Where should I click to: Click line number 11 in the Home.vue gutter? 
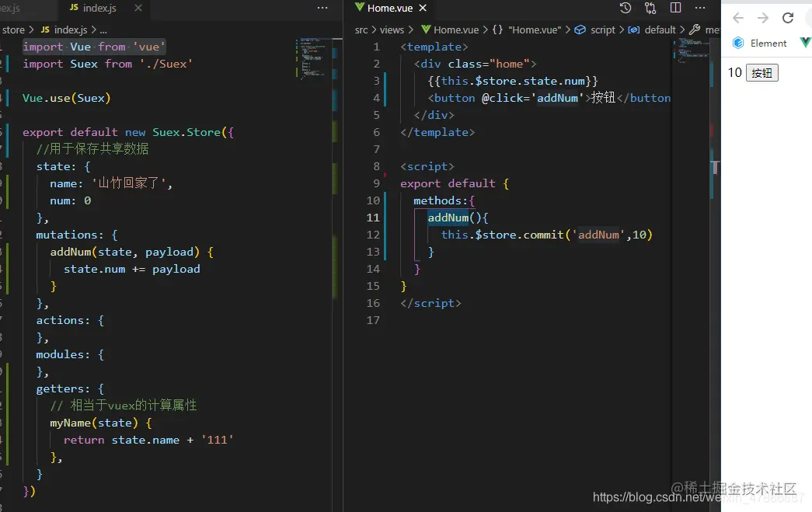(x=374, y=218)
